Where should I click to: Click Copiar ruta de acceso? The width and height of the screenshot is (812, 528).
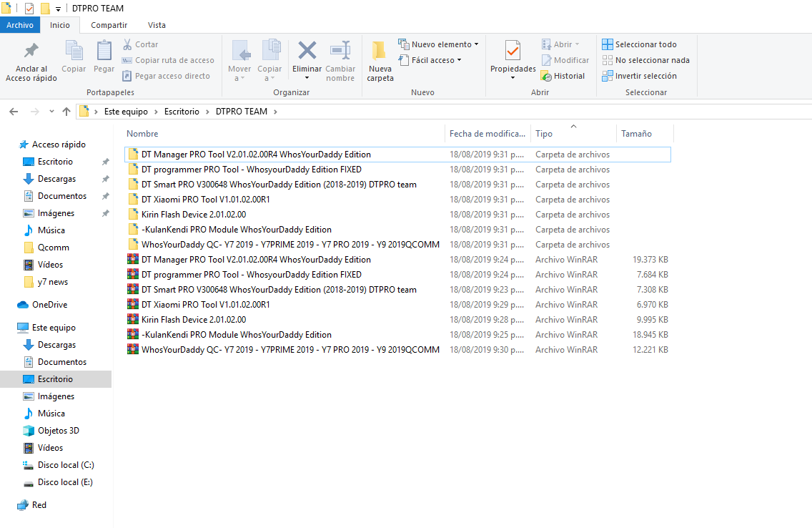click(x=168, y=60)
